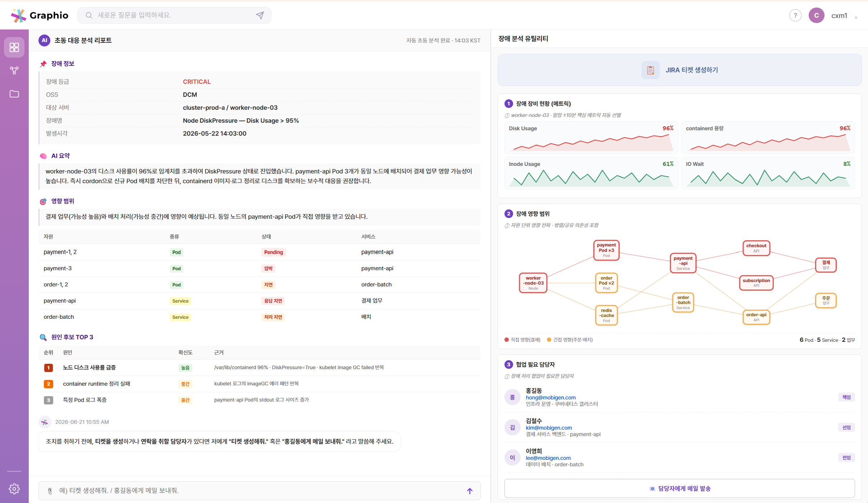This screenshot has height=503, width=868.
Task: Click the help question mark icon
Action: coord(795,15)
